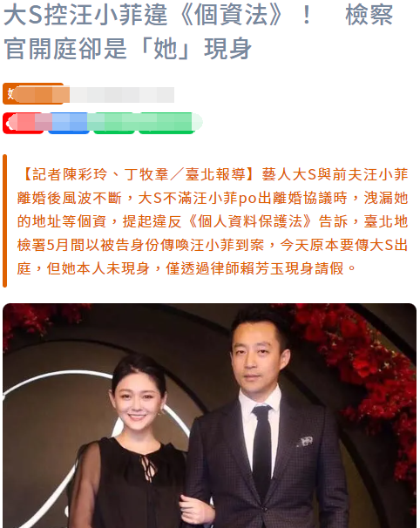Click headline's second line 官開庭卻是「她」現身
The width and height of the screenshot is (420, 528).
[x=127, y=49]
